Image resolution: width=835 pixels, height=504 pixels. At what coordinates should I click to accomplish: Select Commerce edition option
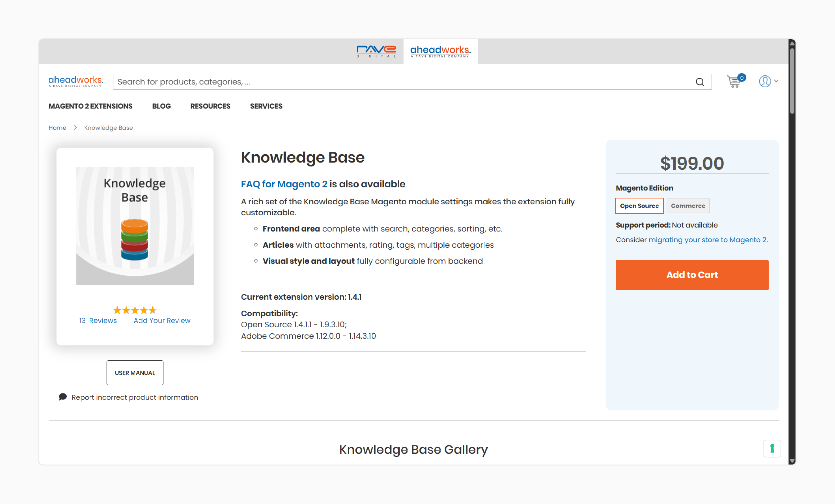point(688,206)
